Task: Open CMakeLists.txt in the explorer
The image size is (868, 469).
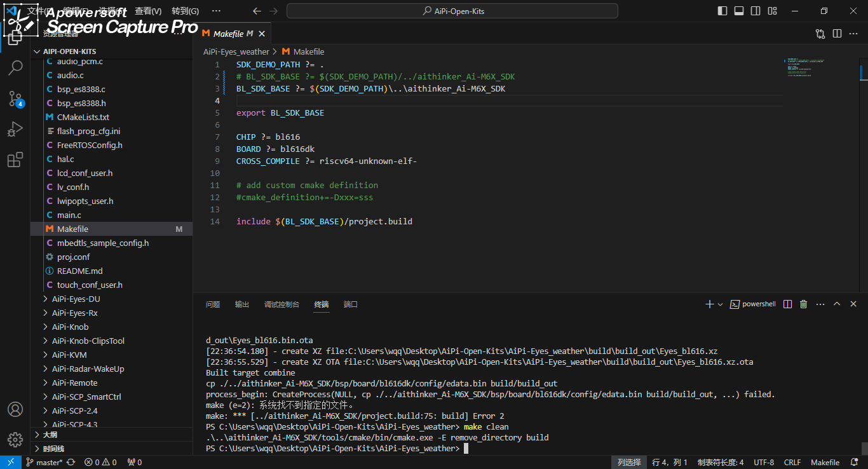Action: [x=111, y=117]
